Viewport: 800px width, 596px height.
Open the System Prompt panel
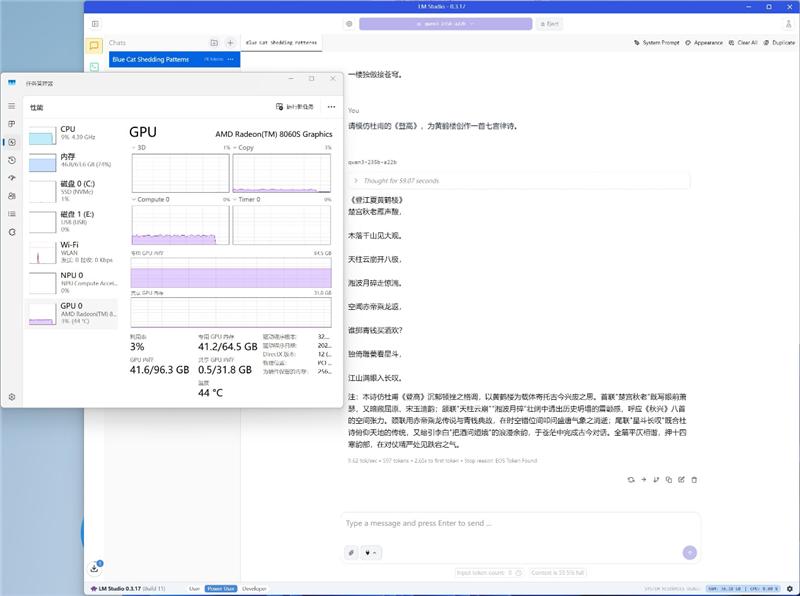pos(661,43)
